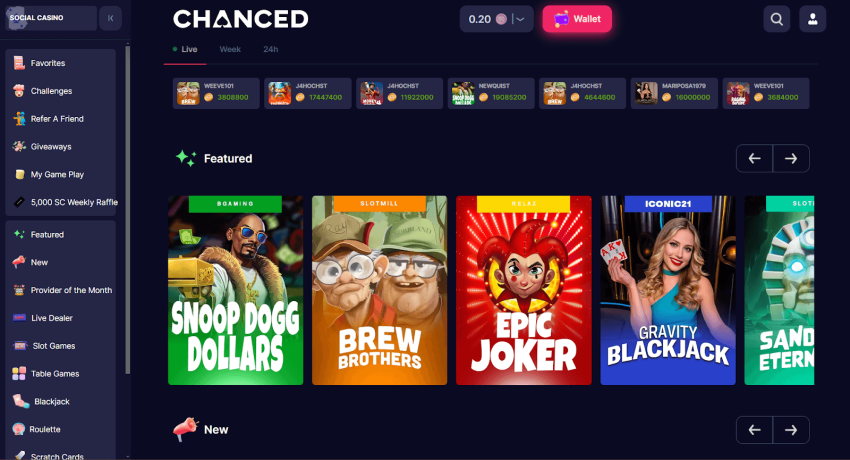Viewport: 850px width, 460px height.
Task: Switch to the Week tab
Action: (230, 49)
